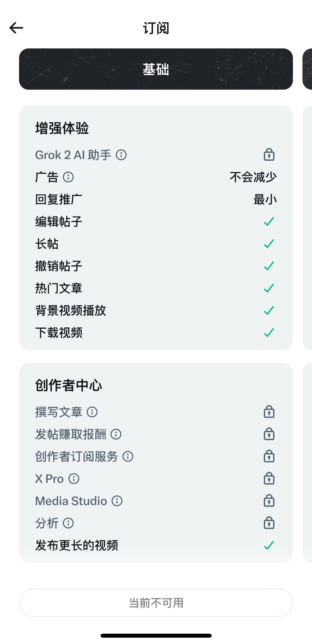Tap the lock icon in 分析 row
This screenshot has height=644, width=312.
pos(269,523)
